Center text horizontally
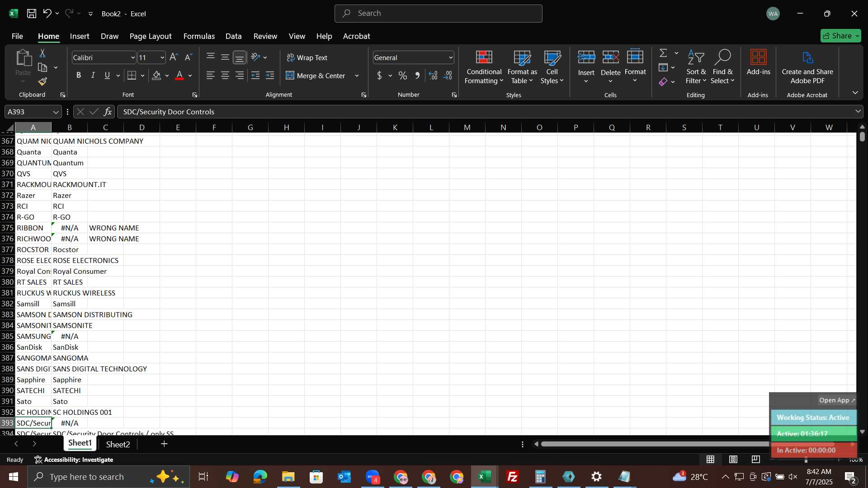The width and height of the screenshot is (868, 488). pos(225,75)
